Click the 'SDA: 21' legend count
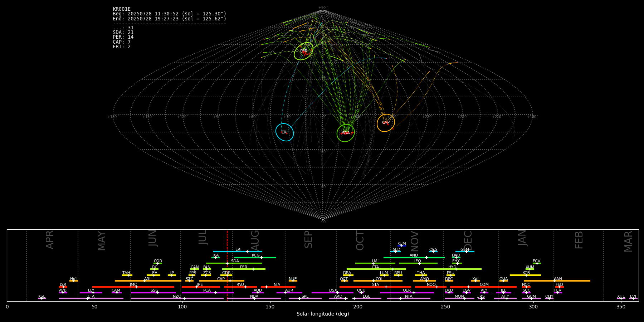644x322 pixels. [x=123, y=33]
